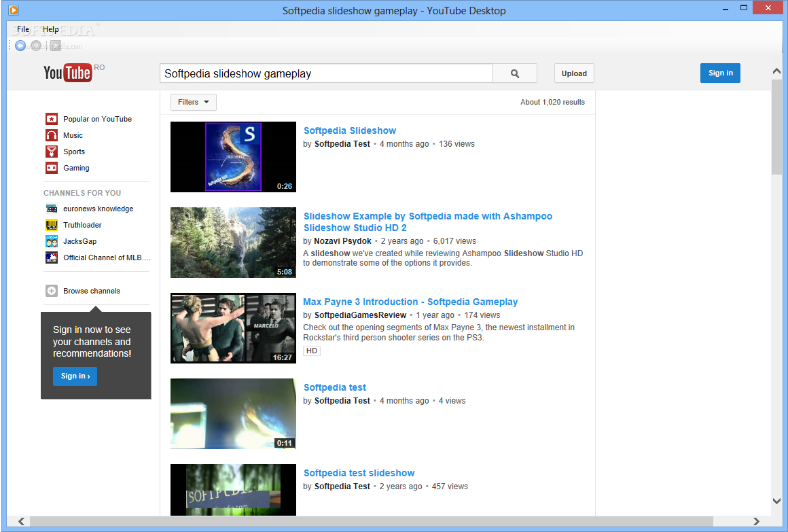The image size is (788, 532).
Task: Open Popular on YouTube icon
Action: pyautogui.click(x=51, y=119)
